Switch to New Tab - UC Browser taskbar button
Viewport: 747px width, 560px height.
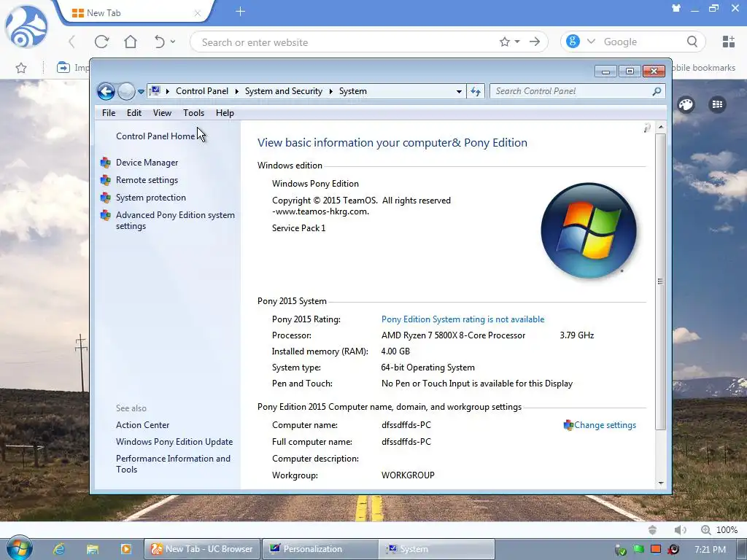coord(202,549)
